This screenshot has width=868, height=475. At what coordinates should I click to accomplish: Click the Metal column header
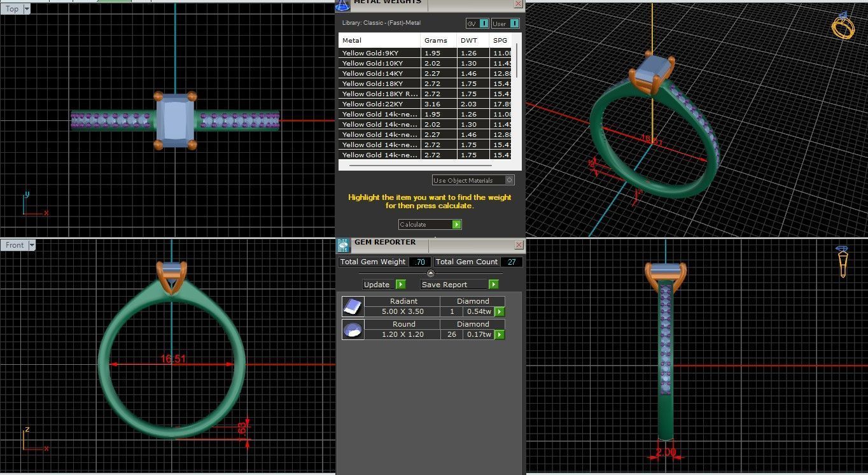pyautogui.click(x=379, y=40)
